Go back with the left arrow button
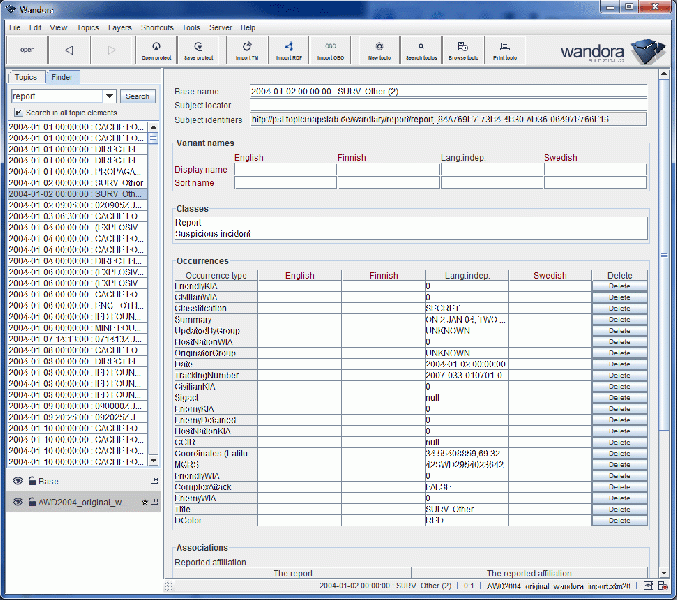The image size is (677, 600). (69, 49)
